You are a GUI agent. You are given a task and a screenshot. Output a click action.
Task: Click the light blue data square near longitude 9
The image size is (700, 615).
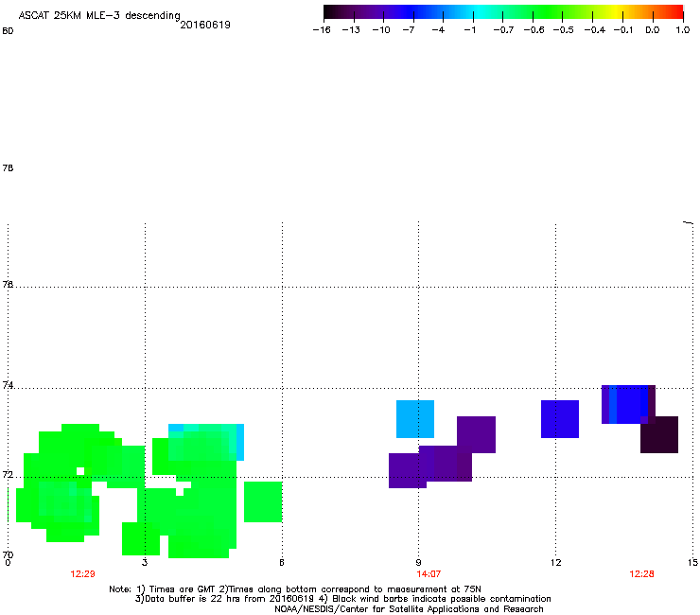coord(415,419)
